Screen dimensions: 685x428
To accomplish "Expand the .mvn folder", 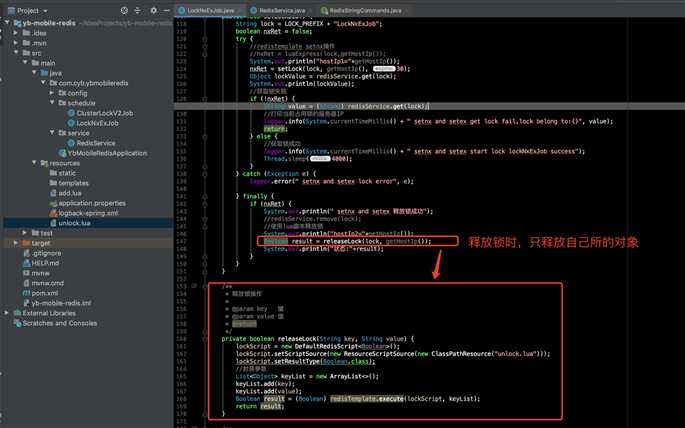I will 16,43.
